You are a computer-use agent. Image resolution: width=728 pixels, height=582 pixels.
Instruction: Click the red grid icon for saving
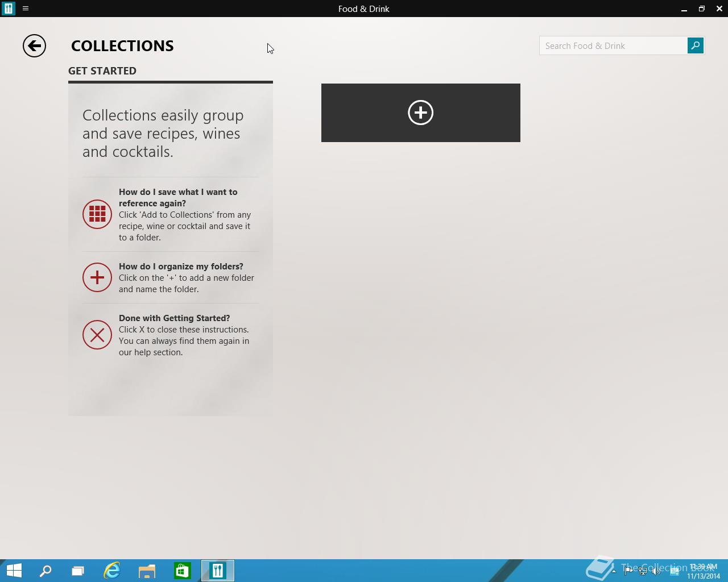click(x=97, y=214)
